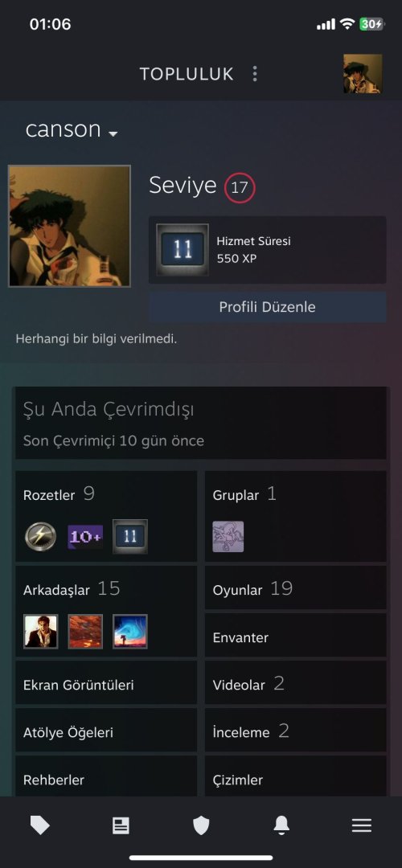
Task: Open the İnceleme 2 section
Action: click(x=295, y=732)
